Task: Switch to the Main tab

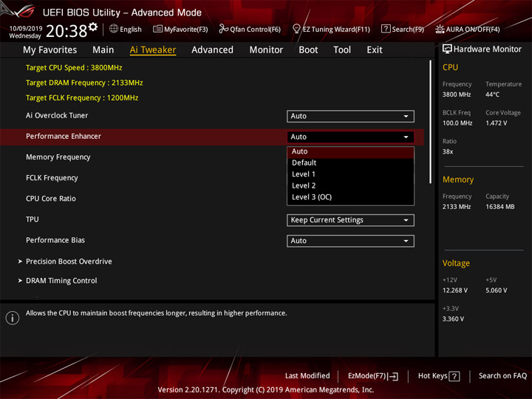Action: tap(103, 50)
